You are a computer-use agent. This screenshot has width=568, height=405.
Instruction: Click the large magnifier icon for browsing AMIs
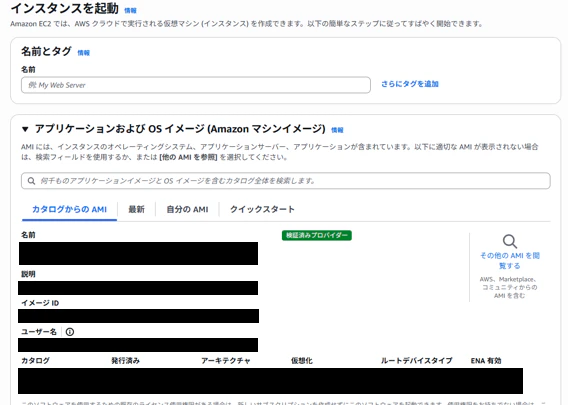(510, 241)
